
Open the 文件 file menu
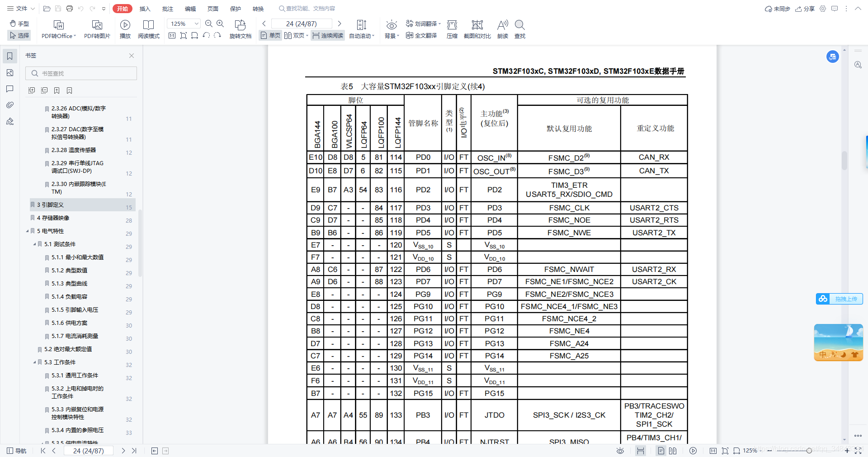pos(21,9)
